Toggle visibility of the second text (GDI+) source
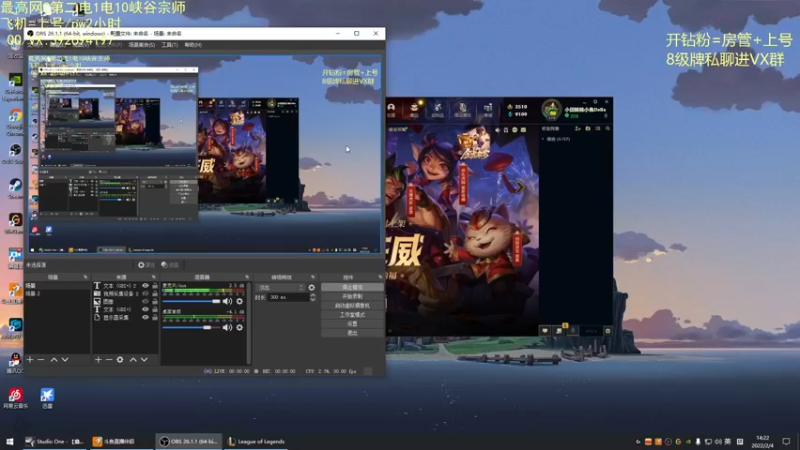 (145, 309)
